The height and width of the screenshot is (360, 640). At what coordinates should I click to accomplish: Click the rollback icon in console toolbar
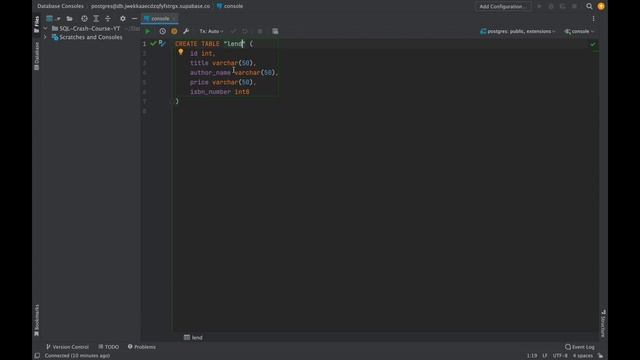click(x=245, y=31)
